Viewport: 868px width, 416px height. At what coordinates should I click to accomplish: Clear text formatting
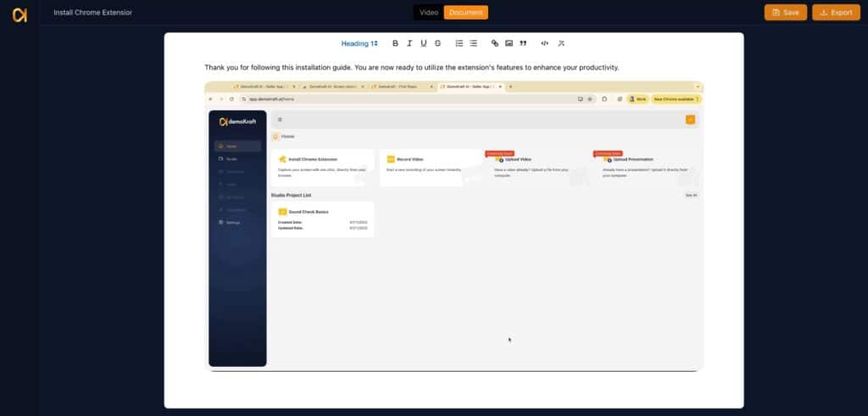(560, 43)
